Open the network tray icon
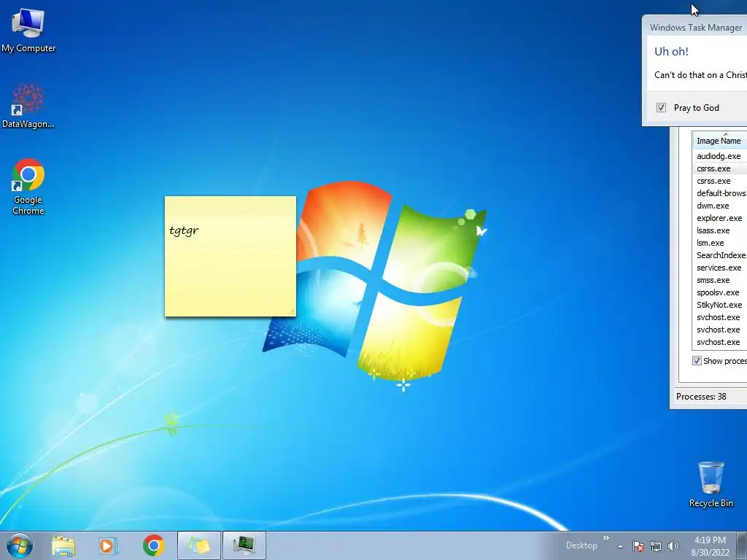Viewport: 747px width, 560px height. [656, 546]
